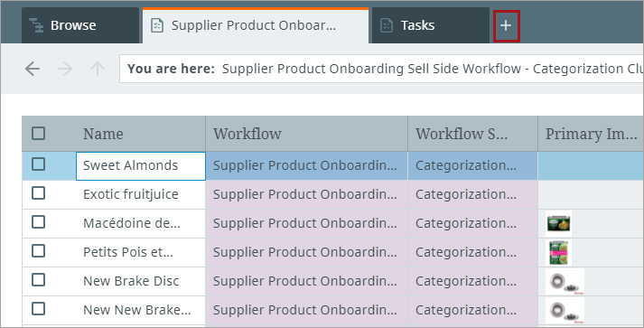Click the back arrow navigation icon
644x328 pixels.
33,69
